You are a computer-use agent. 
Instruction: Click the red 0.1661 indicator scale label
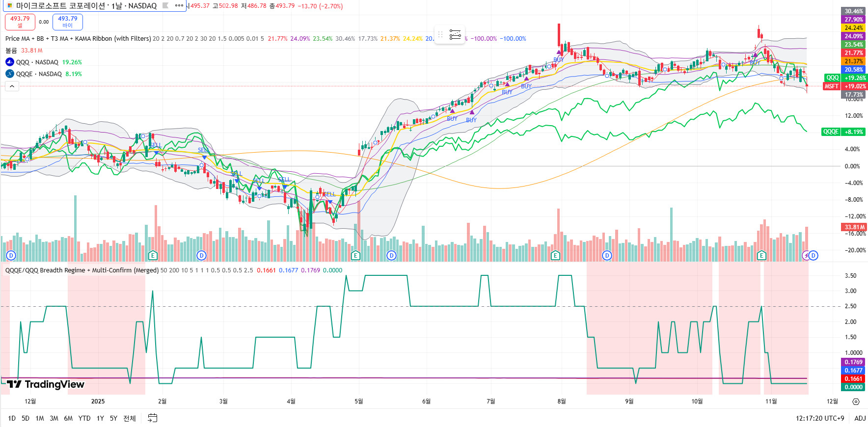pos(854,379)
